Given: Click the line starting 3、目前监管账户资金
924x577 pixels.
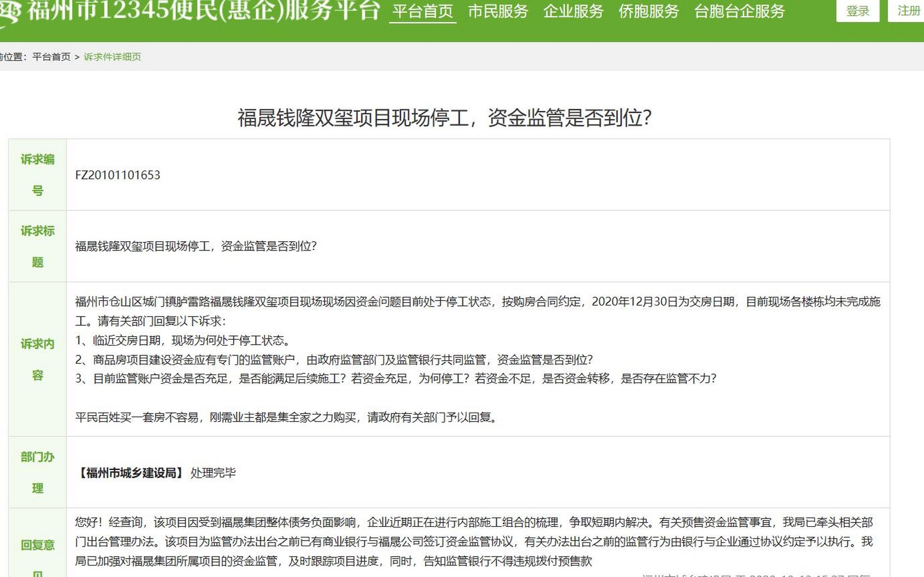Looking at the screenshot, I should point(396,379).
